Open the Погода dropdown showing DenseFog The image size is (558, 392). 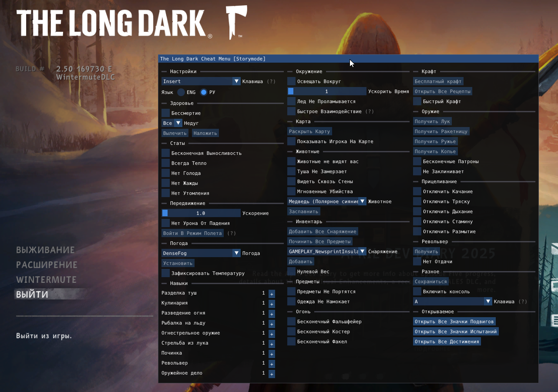click(x=201, y=253)
